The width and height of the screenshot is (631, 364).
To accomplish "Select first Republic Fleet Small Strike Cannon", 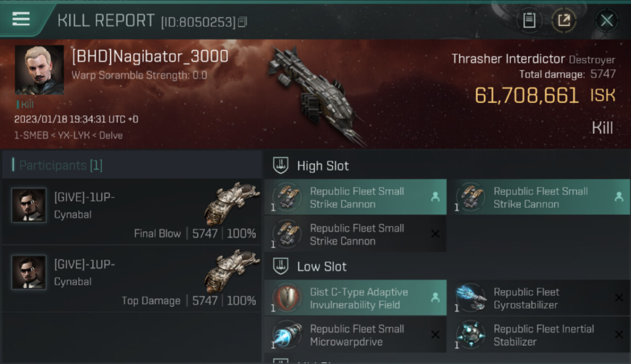I will coord(355,197).
